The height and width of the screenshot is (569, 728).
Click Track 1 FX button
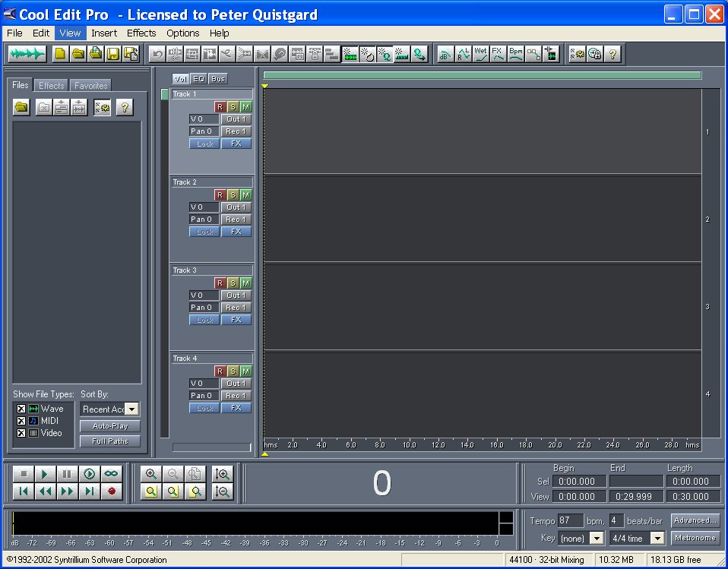236,144
